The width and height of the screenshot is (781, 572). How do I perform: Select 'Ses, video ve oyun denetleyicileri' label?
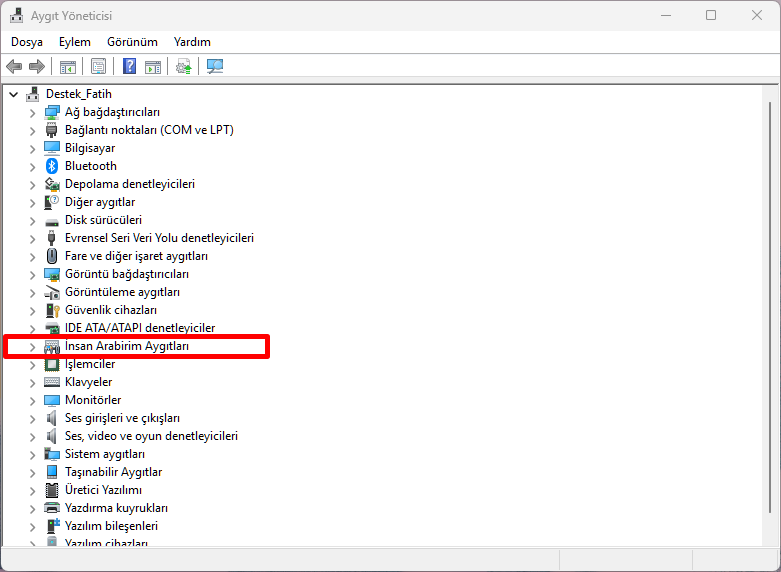point(151,436)
